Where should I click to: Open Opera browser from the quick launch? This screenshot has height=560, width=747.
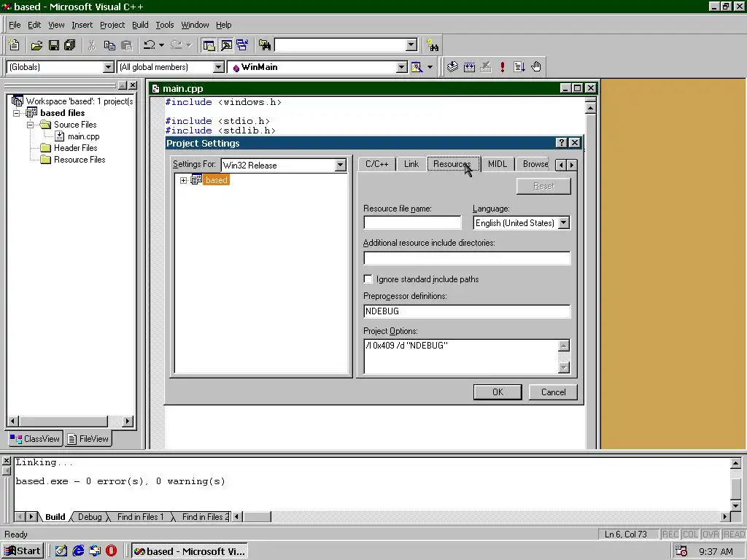pos(111,551)
